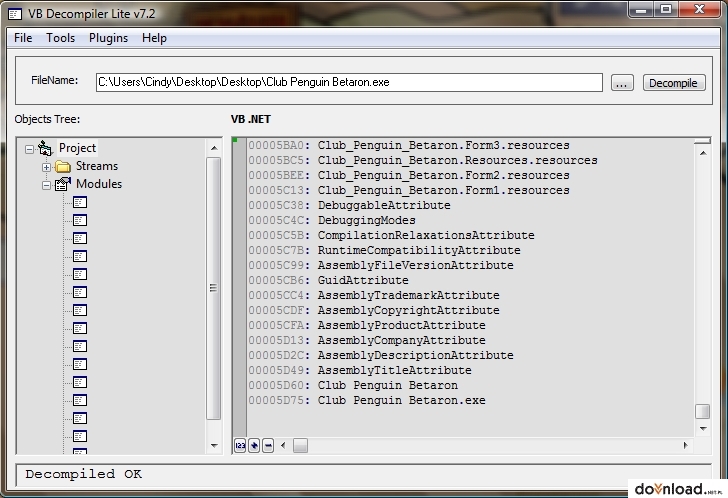
Task: Collapse the Modules tree node
Action: pos(46,185)
